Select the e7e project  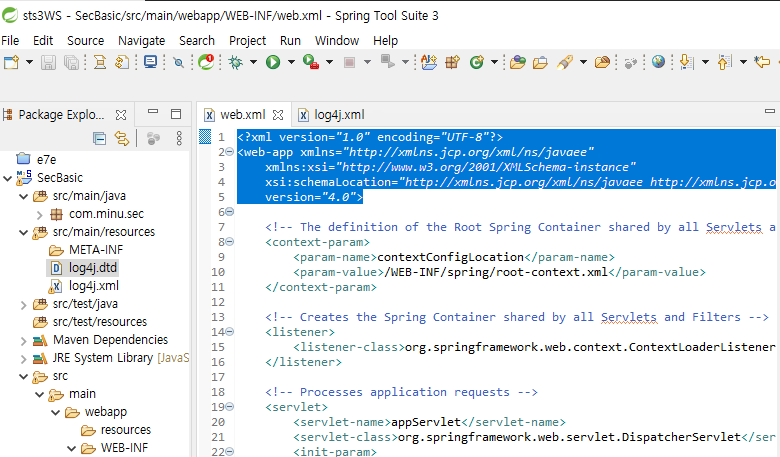click(46, 160)
